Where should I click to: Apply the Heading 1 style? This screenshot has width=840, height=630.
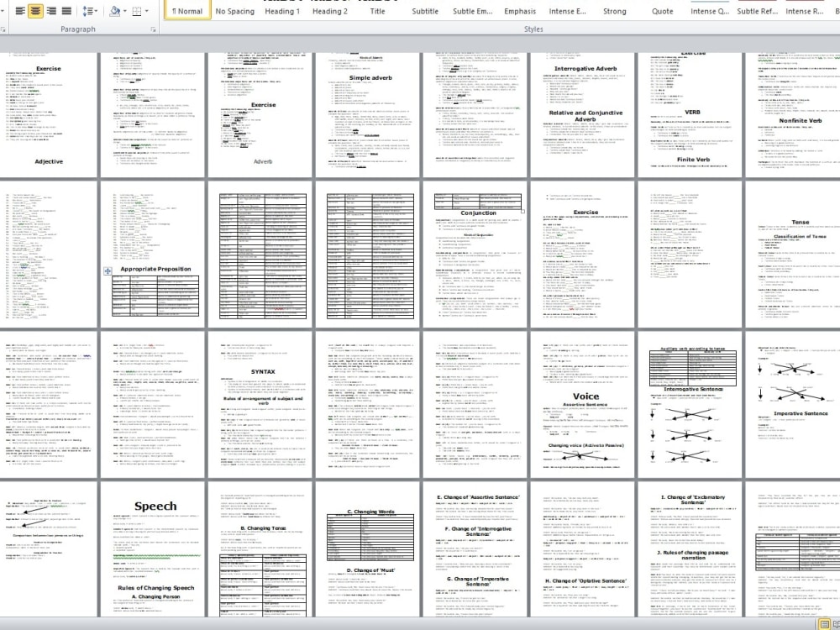click(x=282, y=11)
